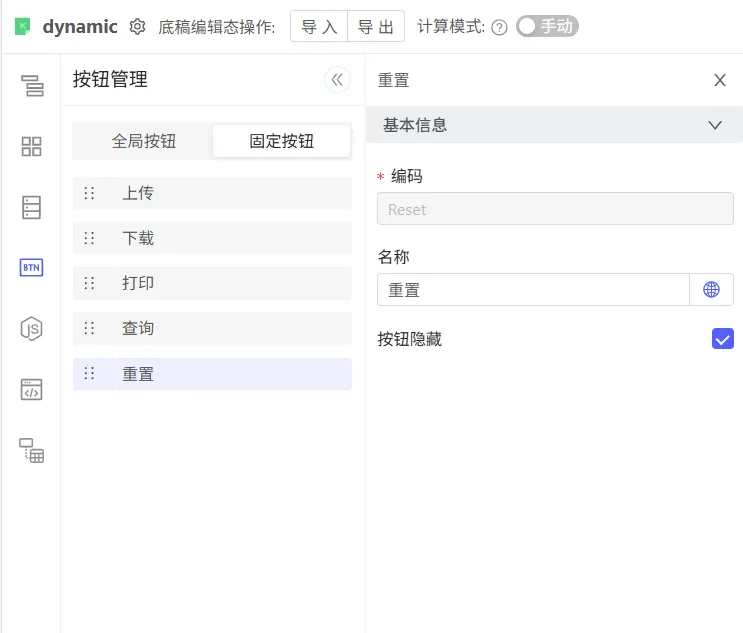Image resolution: width=743 pixels, height=633 pixels.
Task: Switch to the 固定按钮 tab
Action: tap(281, 141)
